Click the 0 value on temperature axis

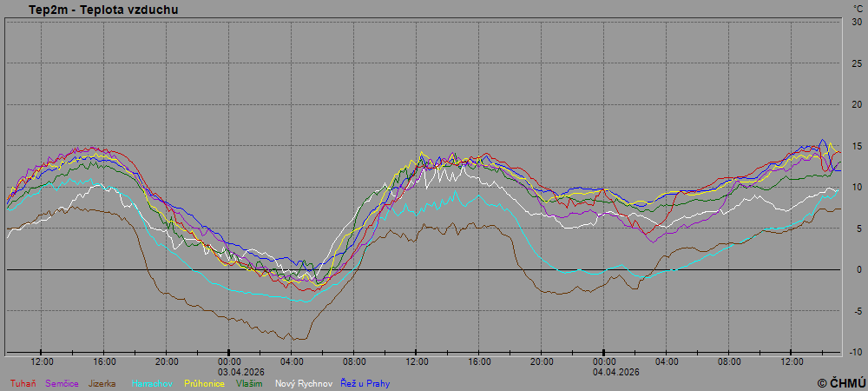click(x=858, y=269)
